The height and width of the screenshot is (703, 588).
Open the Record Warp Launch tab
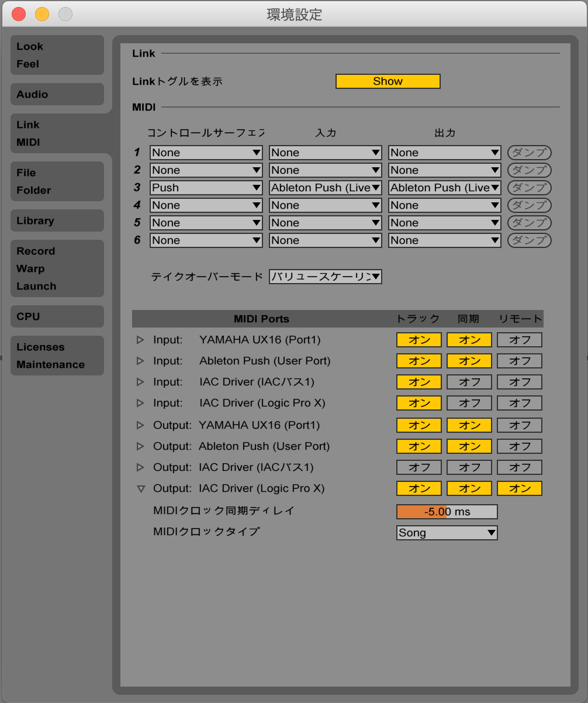point(57,268)
